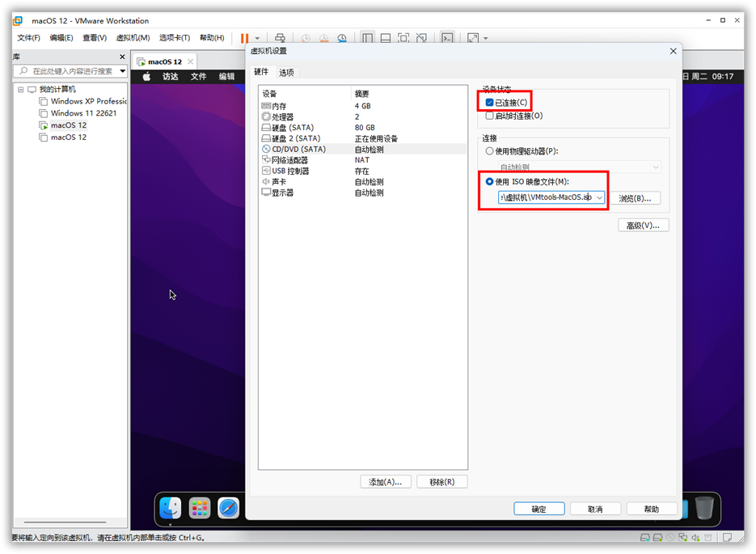Select the 硬盘 2 (SATA) device row
756x554 pixels.
point(362,138)
